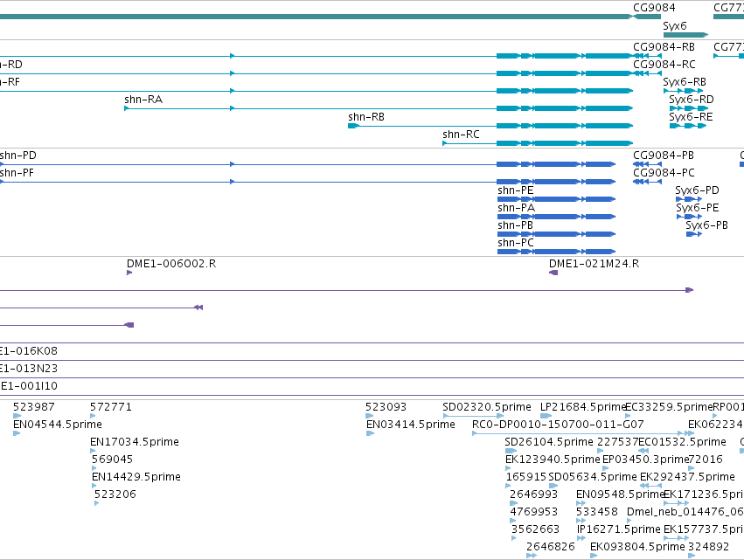The height and width of the screenshot is (560, 744).
Task: Select RC0-DP0010-150700-011-G07 feature
Action: [558, 425]
